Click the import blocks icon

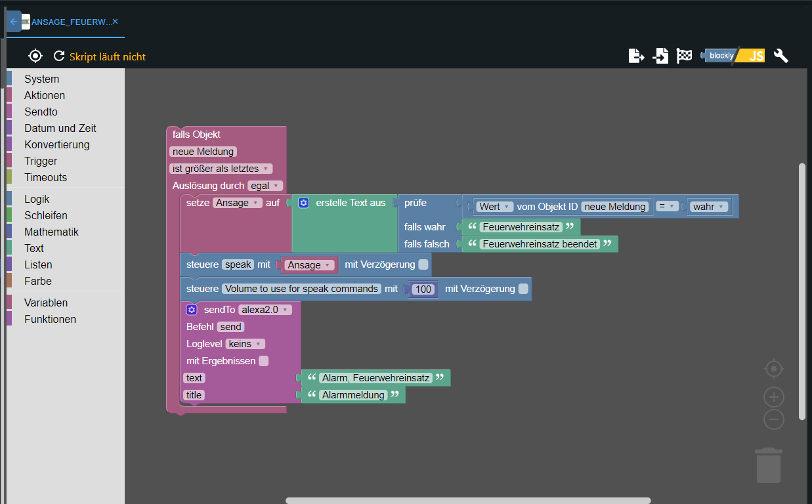[660, 56]
